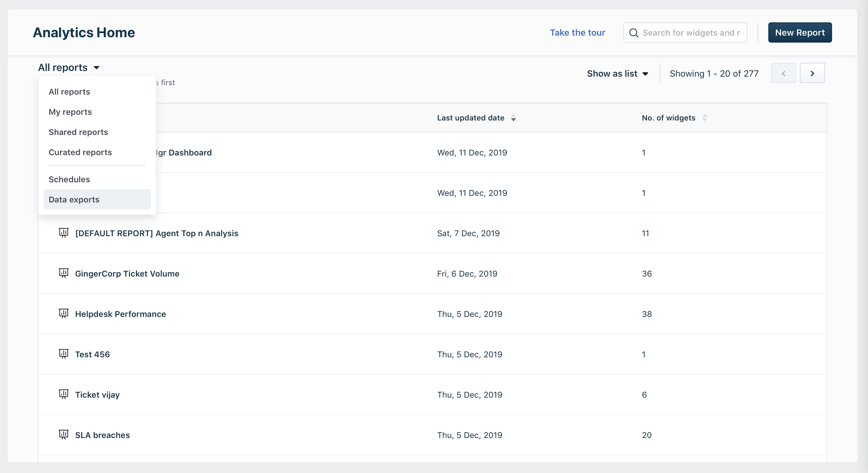Choose Curated reports menu option

pos(80,152)
